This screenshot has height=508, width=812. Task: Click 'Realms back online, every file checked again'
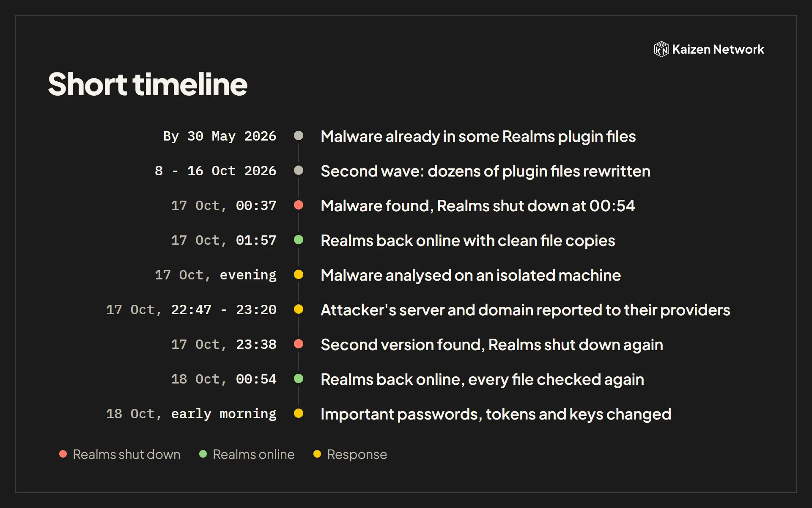click(x=483, y=380)
